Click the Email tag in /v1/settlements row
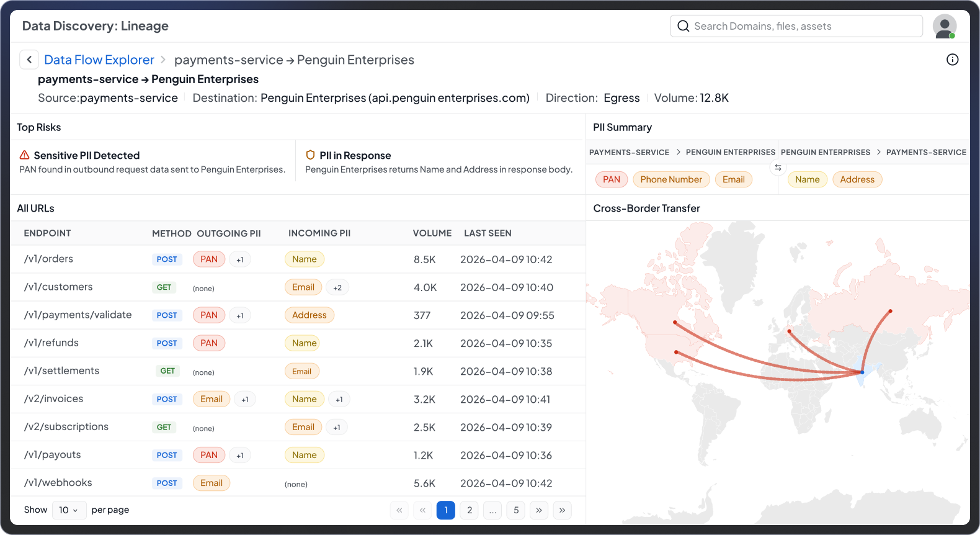Viewport: 980px width, 535px height. pos(302,371)
